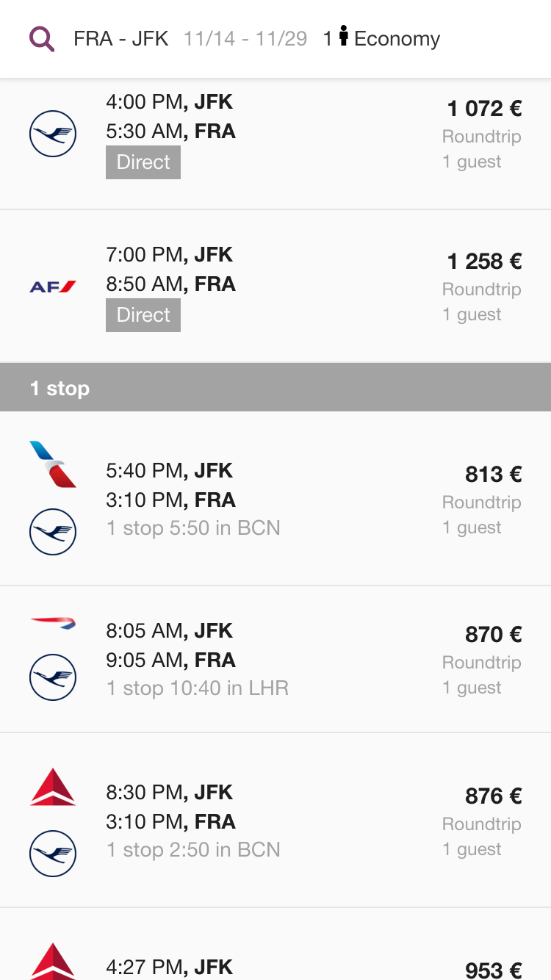Click the Delta logo on 953 € flight
Image resolution: width=551 pixels, height=980 pixels.
pyautogui.click(x=53, y=962)
